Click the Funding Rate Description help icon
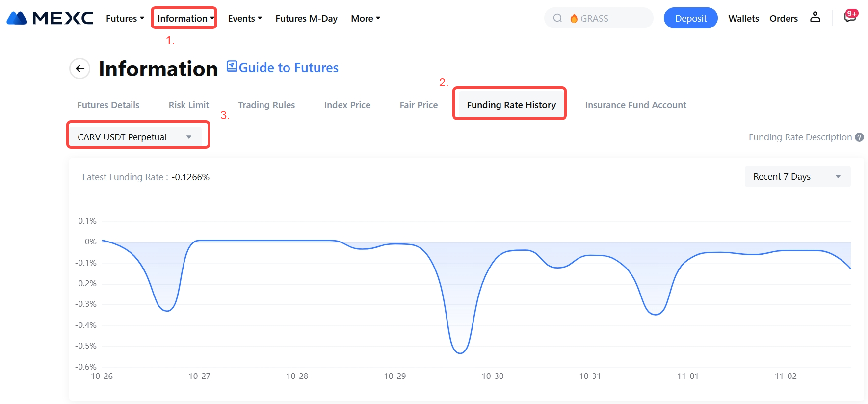The height and width of the screenshot is (404, 868). (x=859, y=137)
